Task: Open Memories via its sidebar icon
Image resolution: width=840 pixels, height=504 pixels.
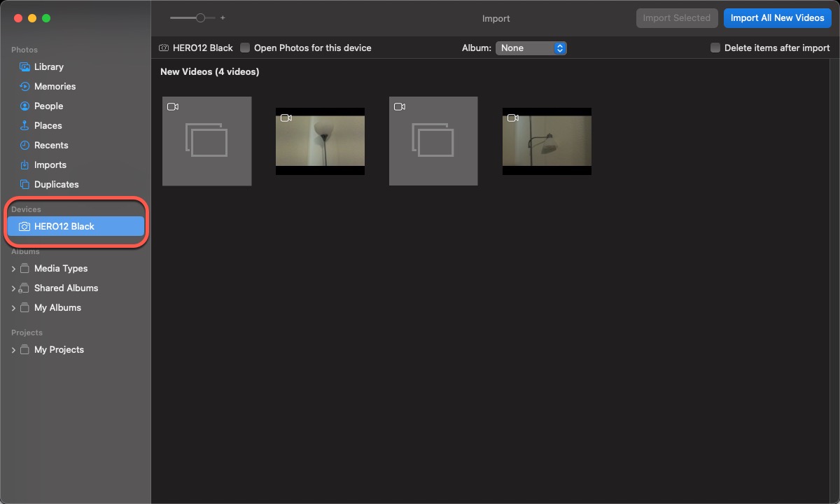Action: 24,87
